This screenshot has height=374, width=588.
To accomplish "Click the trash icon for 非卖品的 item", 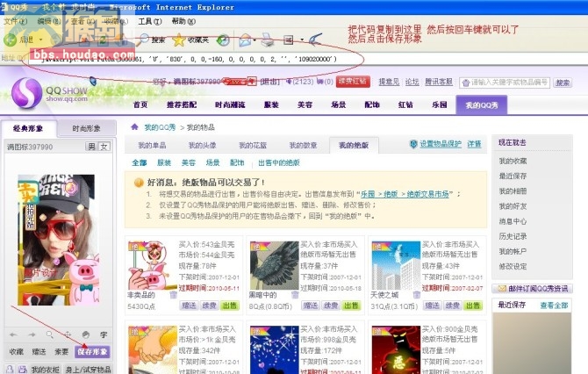I will [173, 295].
